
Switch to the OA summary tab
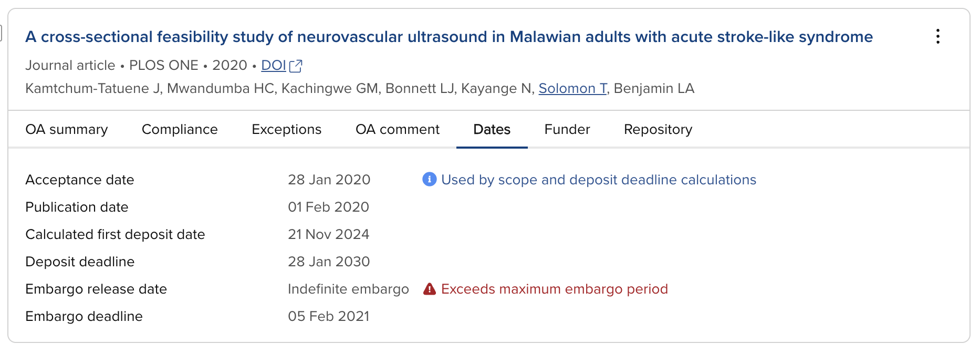point(67,129)
